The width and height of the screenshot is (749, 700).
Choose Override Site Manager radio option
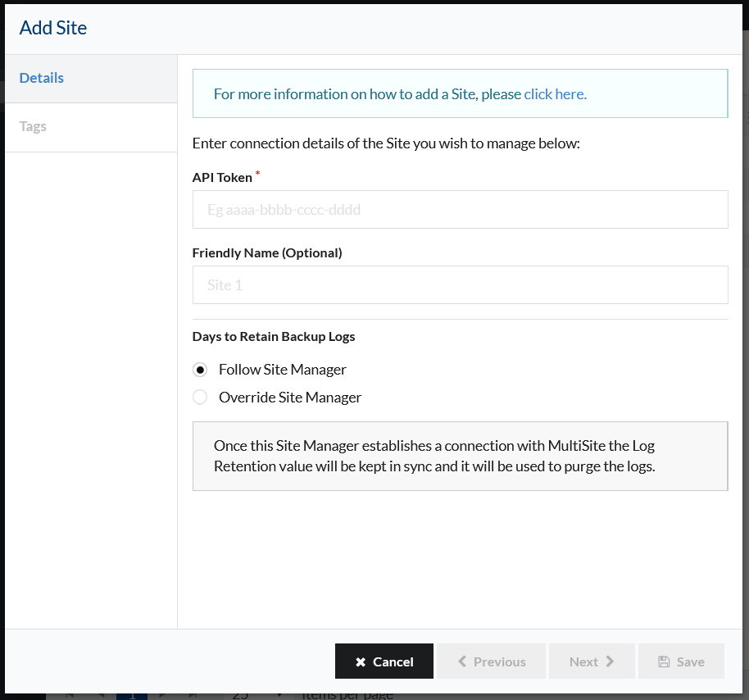click(x=200, y=397)
